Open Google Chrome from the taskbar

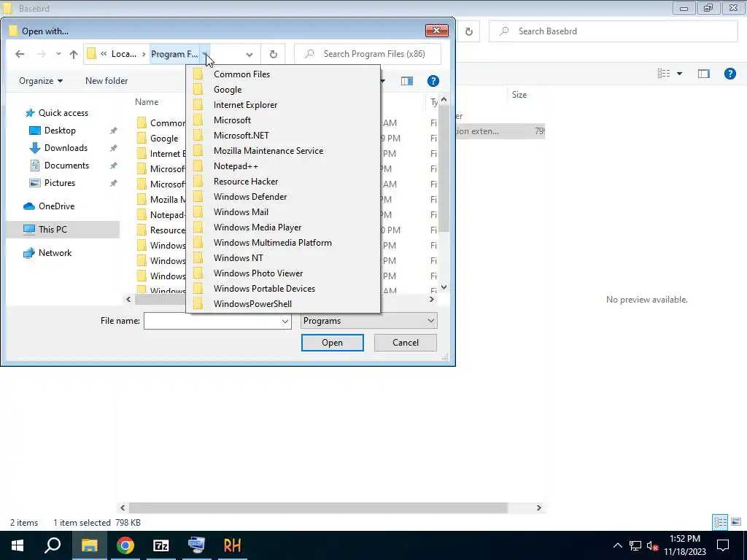tap(125, 545)
